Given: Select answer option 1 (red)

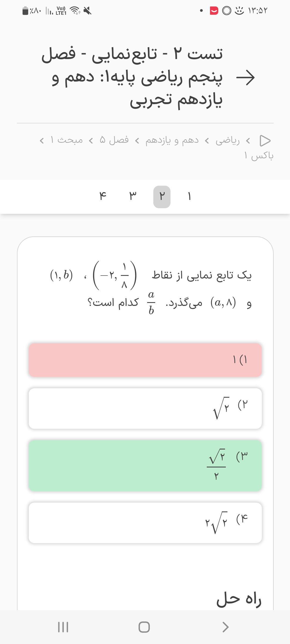Looking at the screenshot, I should [x=145, y=360].
